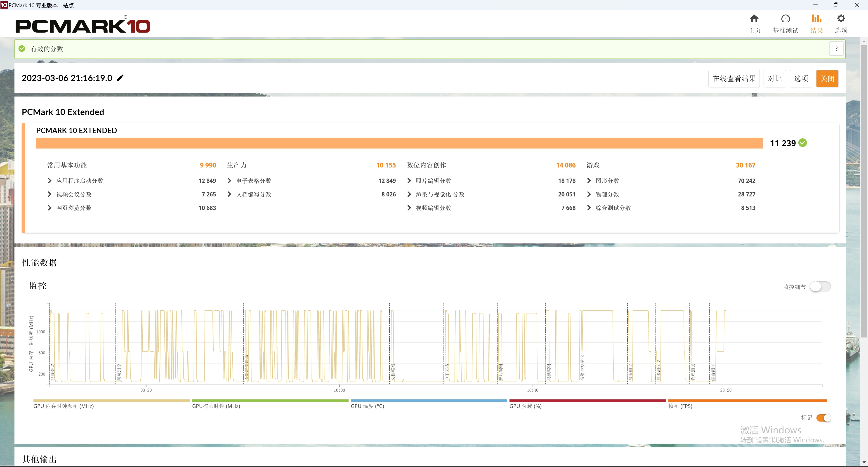
Task: Select GPU 温度 (°C) legend series
Action: (x=367, y=406)
